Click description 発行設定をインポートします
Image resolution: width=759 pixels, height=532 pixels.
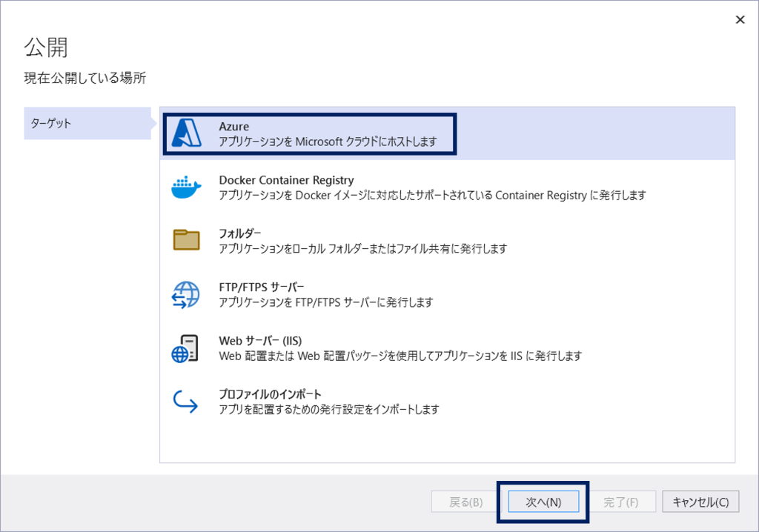(x=328, y=410)
